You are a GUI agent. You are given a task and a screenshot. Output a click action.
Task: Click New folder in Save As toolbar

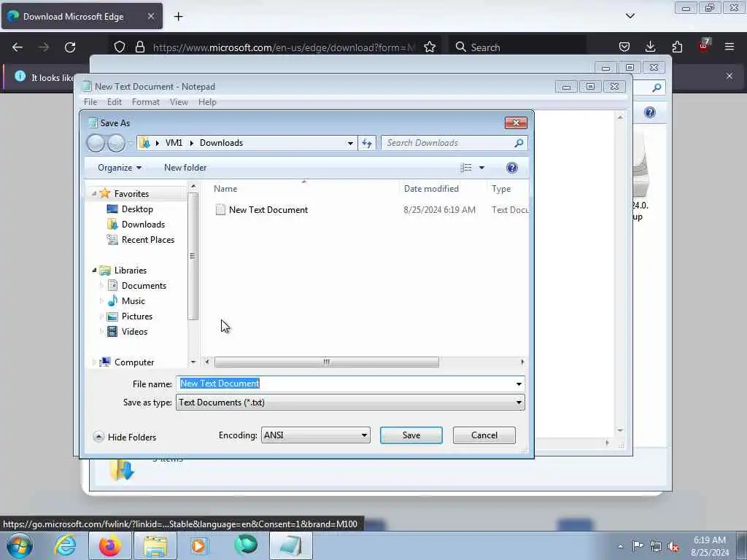click(185, 168)
